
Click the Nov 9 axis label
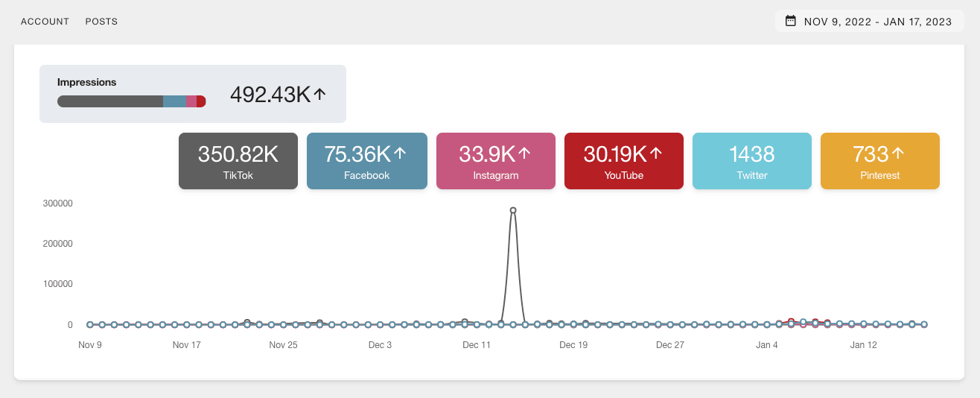tap(90, 345)
